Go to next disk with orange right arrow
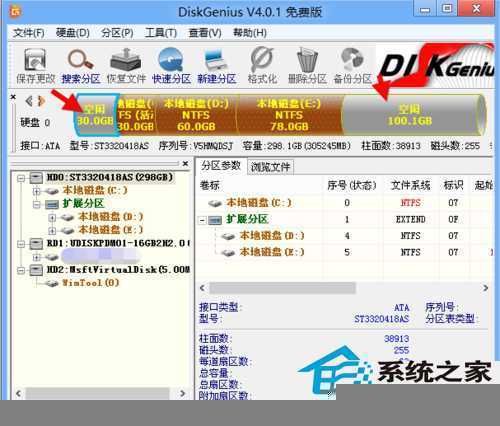 (41, 101)
